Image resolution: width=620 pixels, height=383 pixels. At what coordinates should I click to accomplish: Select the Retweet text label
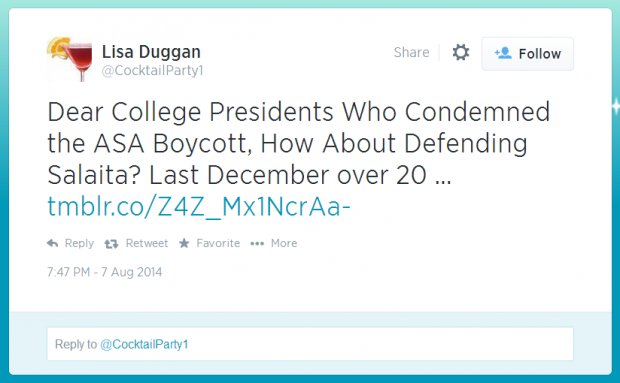pyautogui.click(x=147, y=243)
